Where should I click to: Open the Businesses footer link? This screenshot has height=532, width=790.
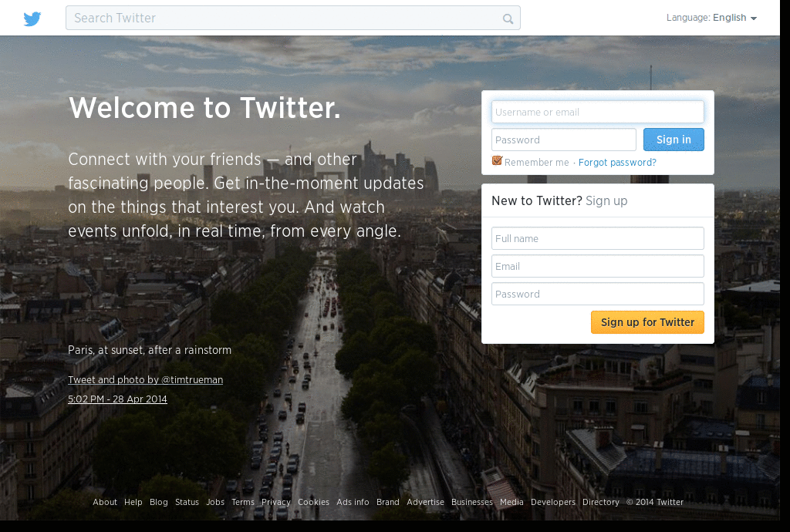coord(472,502)
